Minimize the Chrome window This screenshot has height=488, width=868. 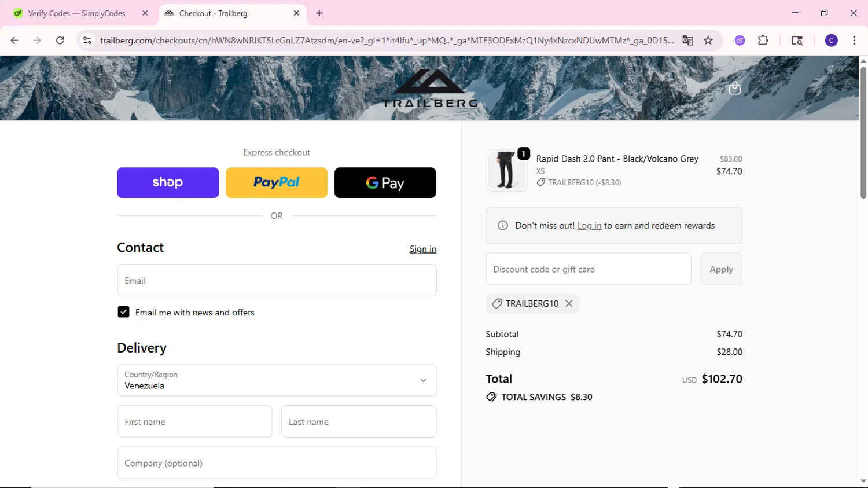point(795,13)
